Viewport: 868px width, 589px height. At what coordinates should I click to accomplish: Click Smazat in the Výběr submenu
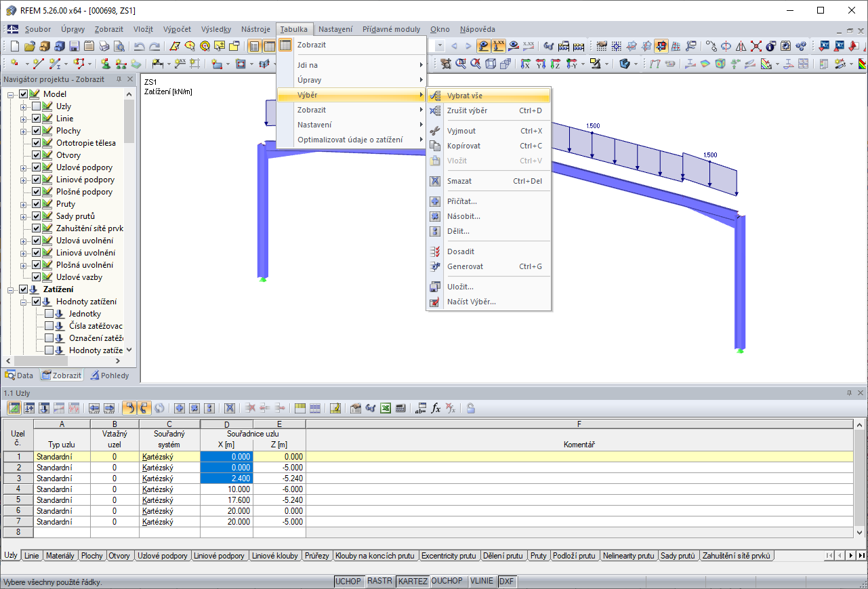[489, 181]
